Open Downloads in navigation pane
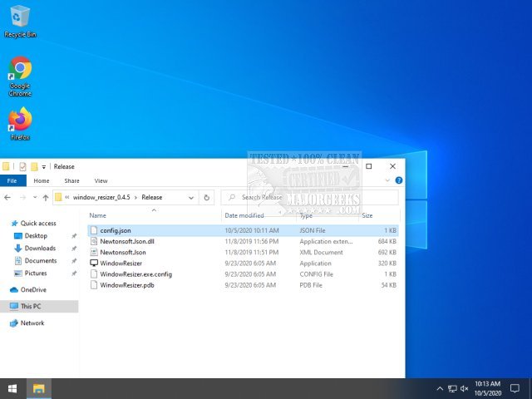 click(x=40, y=249)
